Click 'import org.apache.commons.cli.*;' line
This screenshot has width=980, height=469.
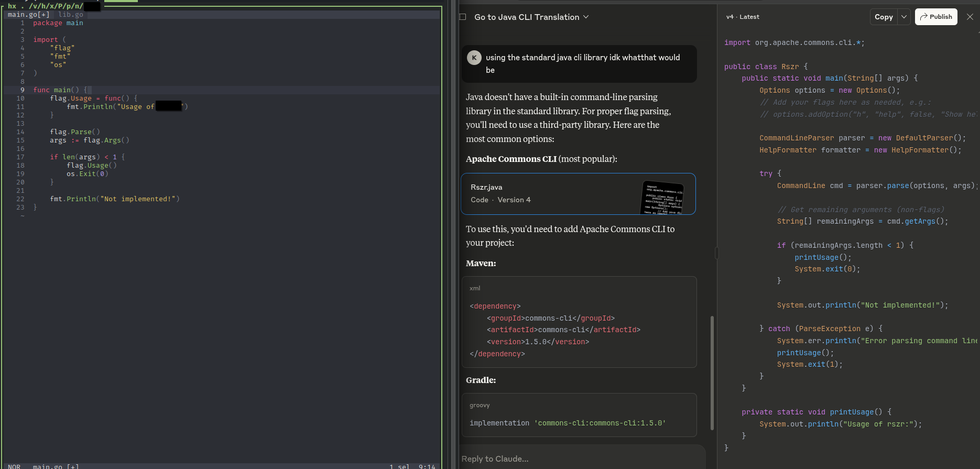pos(794,42)
